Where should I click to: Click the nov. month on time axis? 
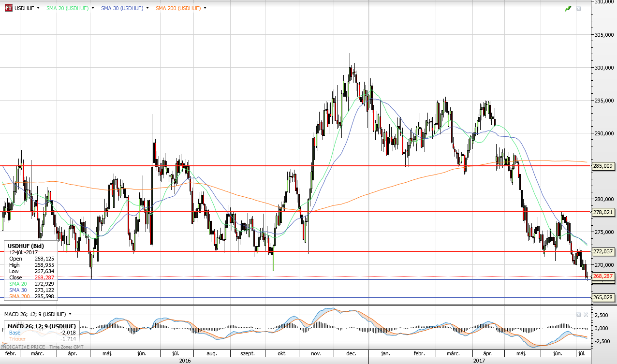[317, 354]
